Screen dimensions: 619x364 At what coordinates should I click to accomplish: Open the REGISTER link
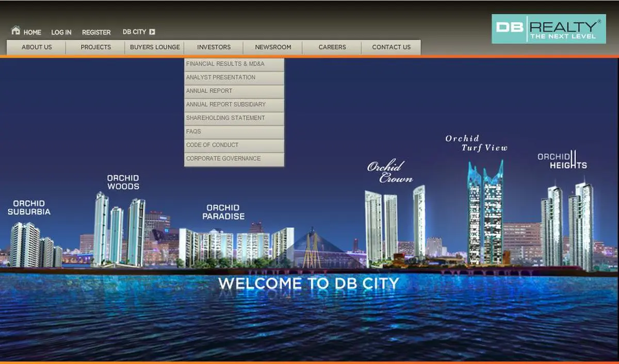(x=96, y=32)
